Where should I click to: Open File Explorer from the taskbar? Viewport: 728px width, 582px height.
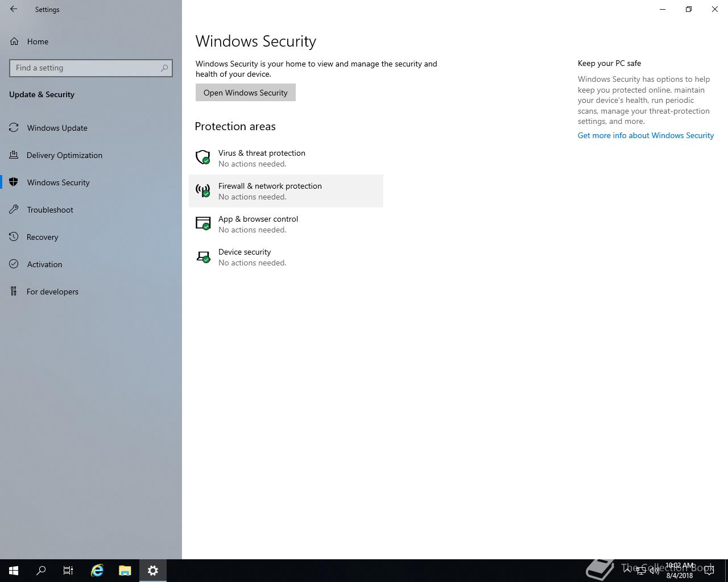click(125, 571)
